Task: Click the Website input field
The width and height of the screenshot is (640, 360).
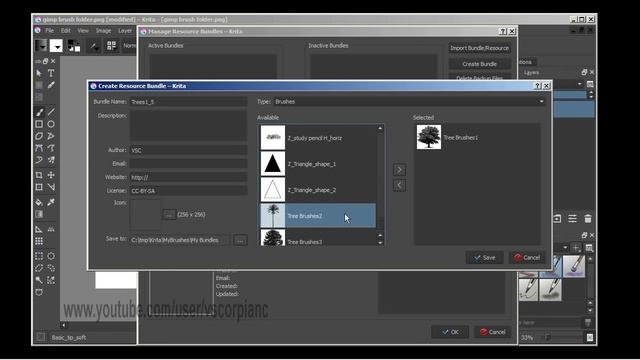Action: pos(188,177)
